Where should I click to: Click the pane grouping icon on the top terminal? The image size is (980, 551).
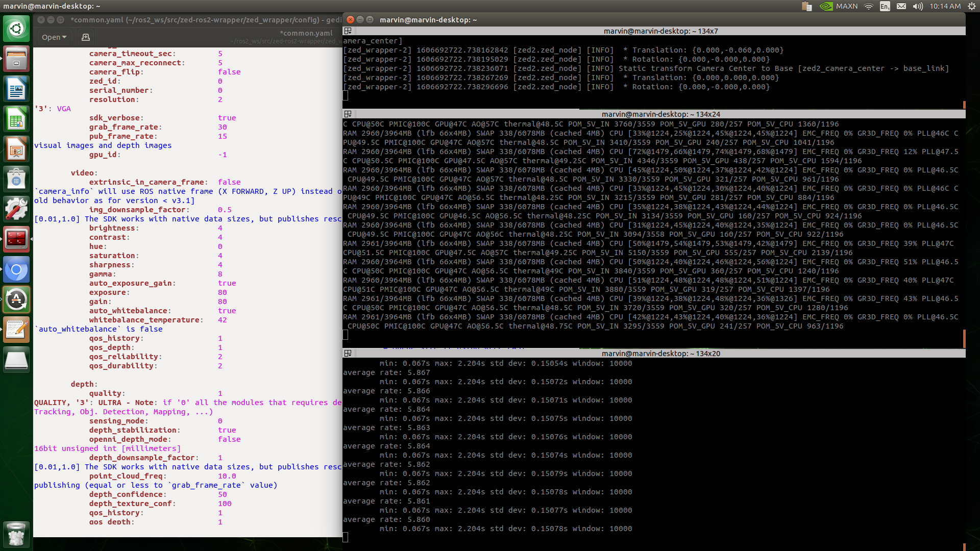pos(348,31)
